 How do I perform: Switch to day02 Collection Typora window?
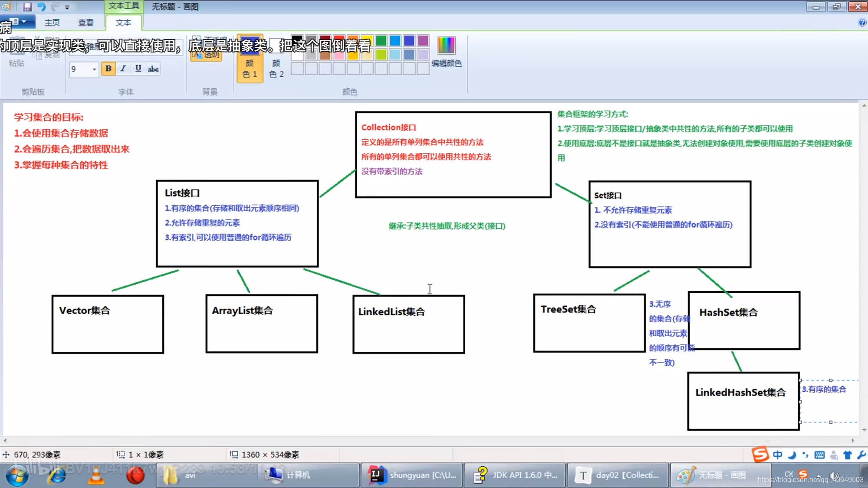[618, 475]
